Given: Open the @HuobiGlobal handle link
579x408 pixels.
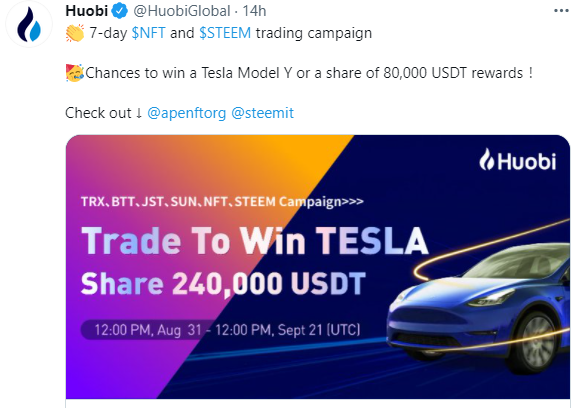Looking at the screenshot, I should coord(181,11).
